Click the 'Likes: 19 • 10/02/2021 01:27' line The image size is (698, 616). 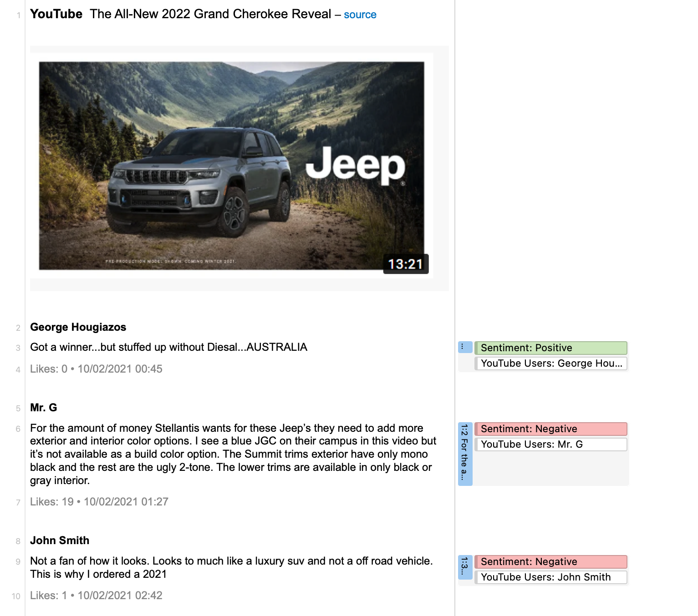[99, 502]
